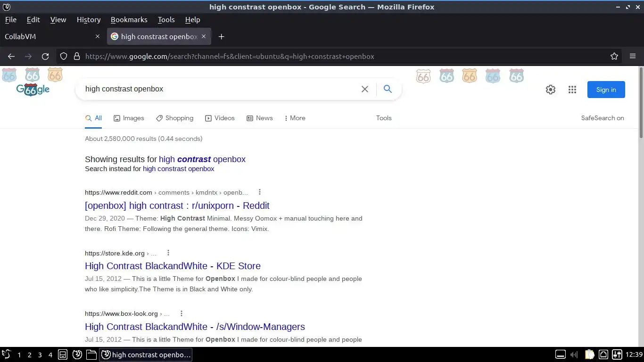
Task: Click the page vertical scrollbar thumb
Action: 641,103
